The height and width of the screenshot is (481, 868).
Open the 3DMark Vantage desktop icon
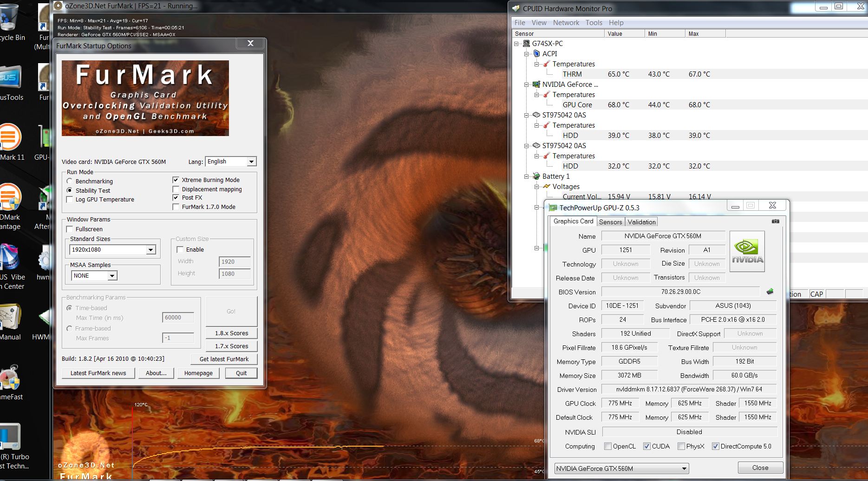(x=10, y=197)
